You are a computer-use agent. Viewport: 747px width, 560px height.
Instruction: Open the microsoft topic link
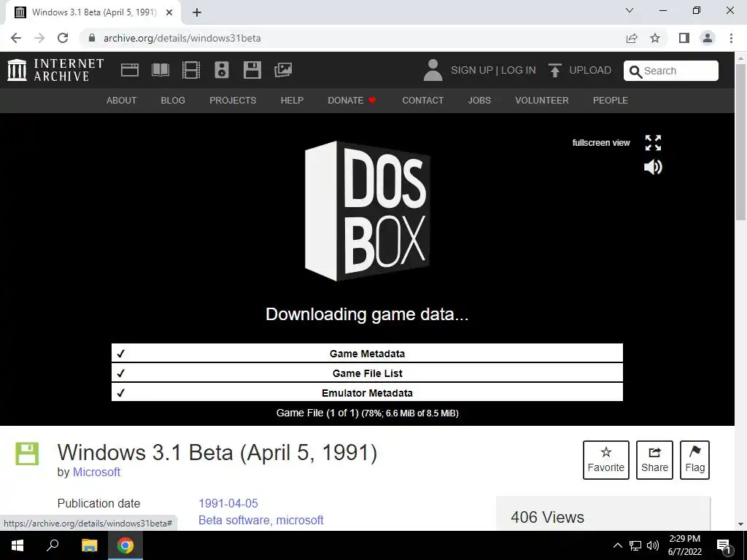pyautogui.click(x=300, y=520)
